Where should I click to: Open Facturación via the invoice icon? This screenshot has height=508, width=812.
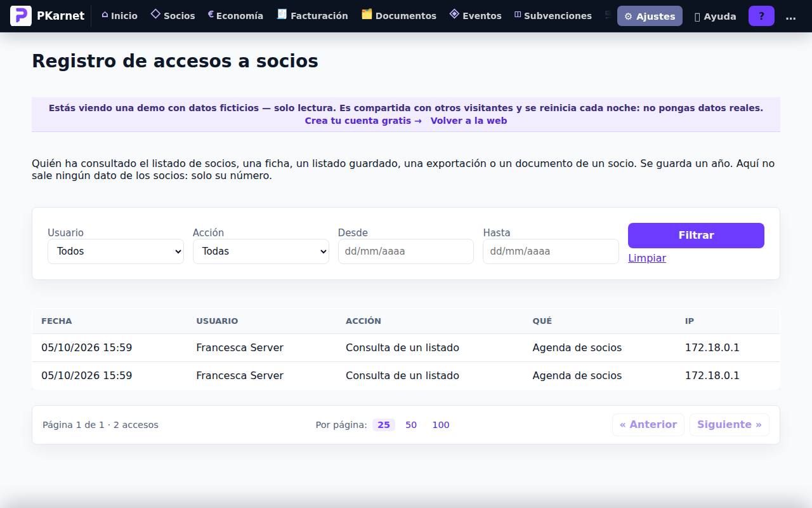282,14
